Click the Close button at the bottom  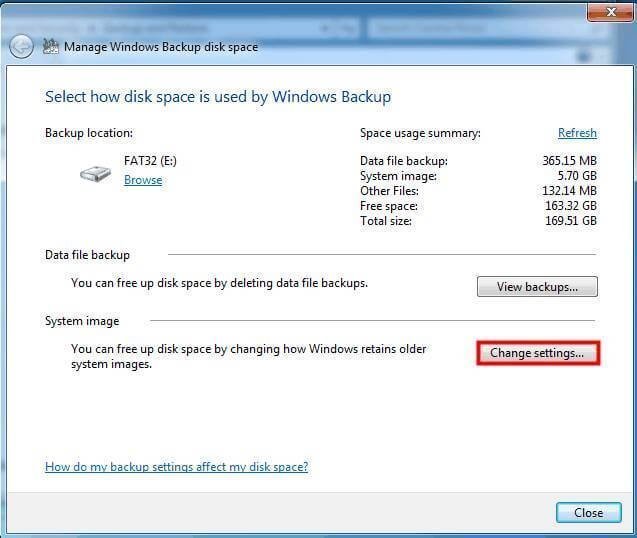tap(588, 512)
